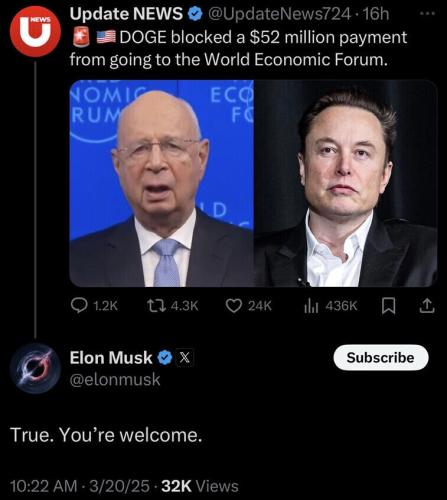Tap the retweet icon with 4.3K
The height and width of the screenshot is (500, 447).
click(x=157, y=306)
